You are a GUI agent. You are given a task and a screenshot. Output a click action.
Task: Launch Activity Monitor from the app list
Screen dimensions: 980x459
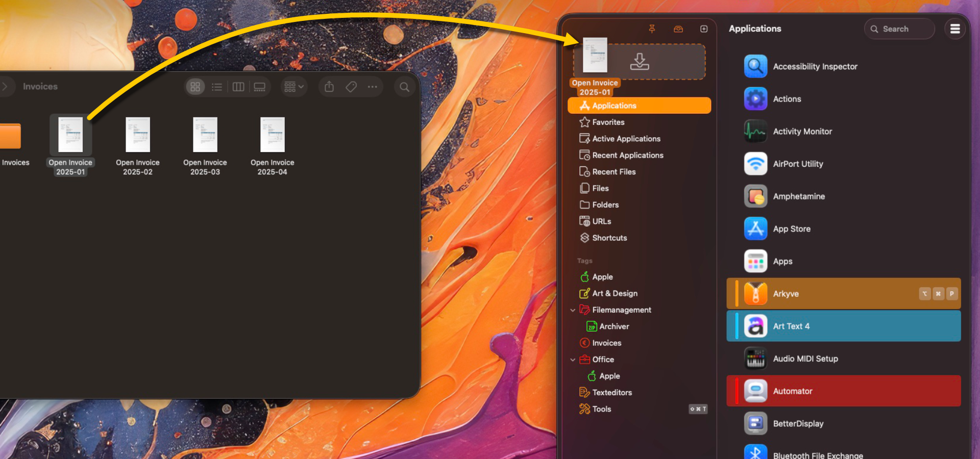(x=802, y=132)
